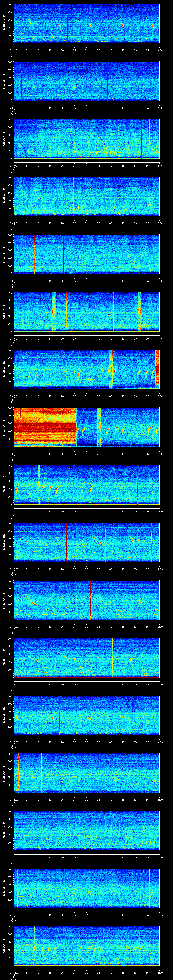Click the 12:07:00 time axis label
The image size is (173, 980).
coord(13,396)
